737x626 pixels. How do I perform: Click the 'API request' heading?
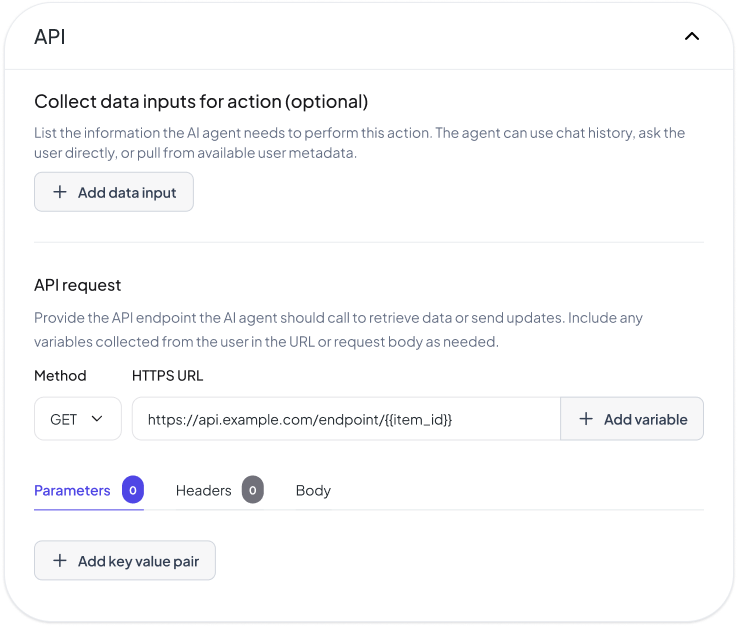[78, 285]
